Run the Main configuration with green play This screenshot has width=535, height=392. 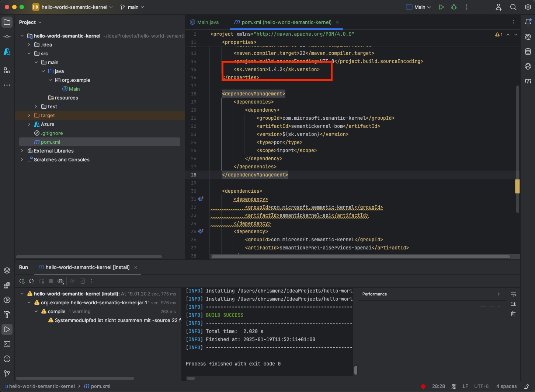(441, 7)
